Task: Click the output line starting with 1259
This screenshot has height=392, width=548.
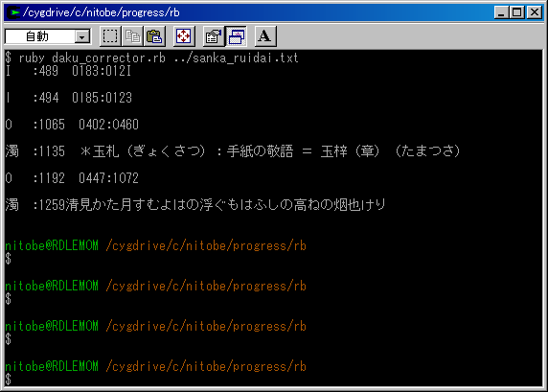Action: coord(195,205)
